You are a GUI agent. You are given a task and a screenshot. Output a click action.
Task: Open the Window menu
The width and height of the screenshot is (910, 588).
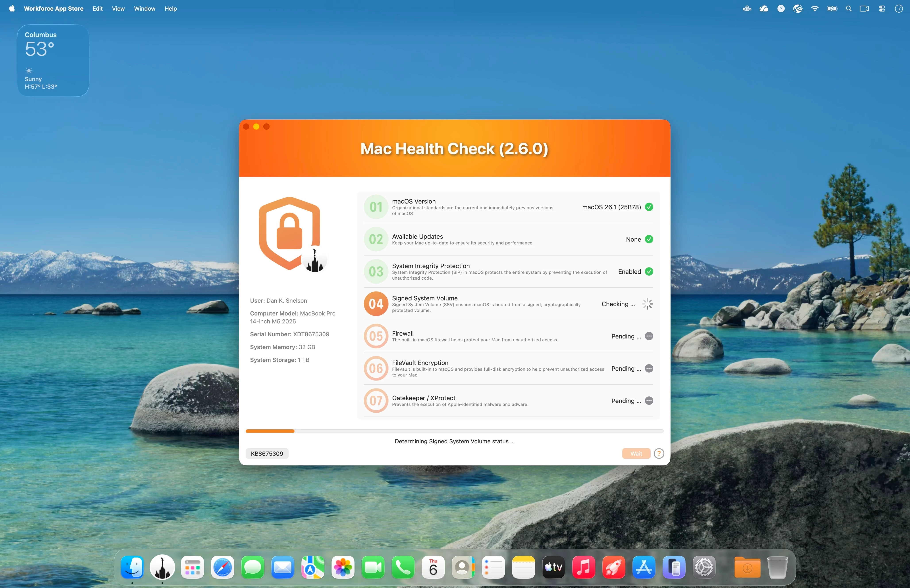(144, 8)
